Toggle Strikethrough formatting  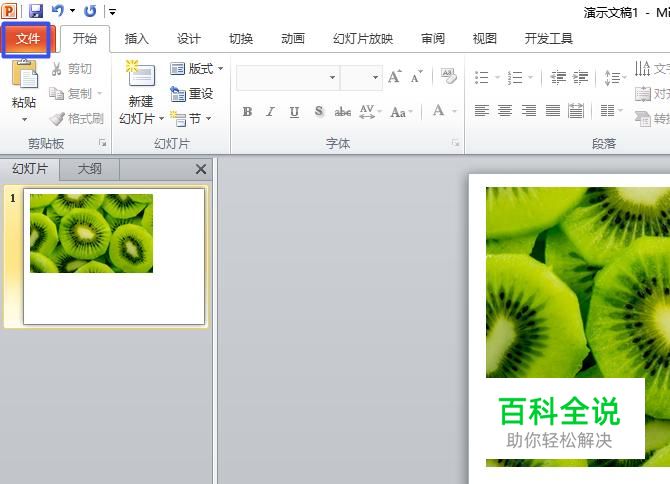point(343,112)
